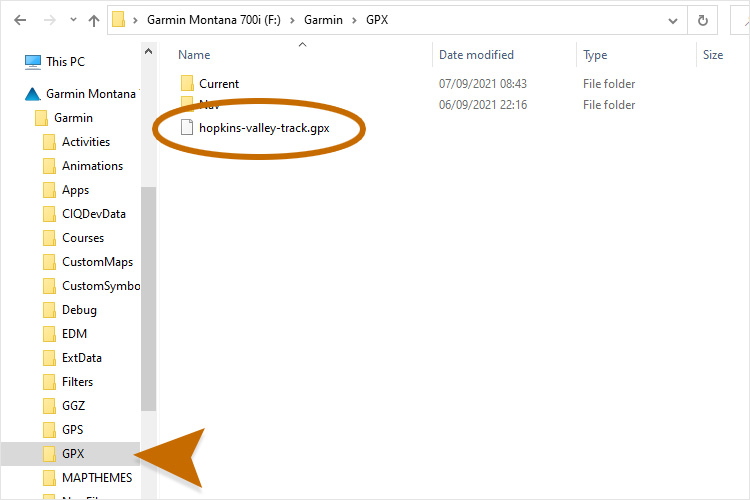Sort by Size column header
This screenshot has width=750, height=500.
713,55
